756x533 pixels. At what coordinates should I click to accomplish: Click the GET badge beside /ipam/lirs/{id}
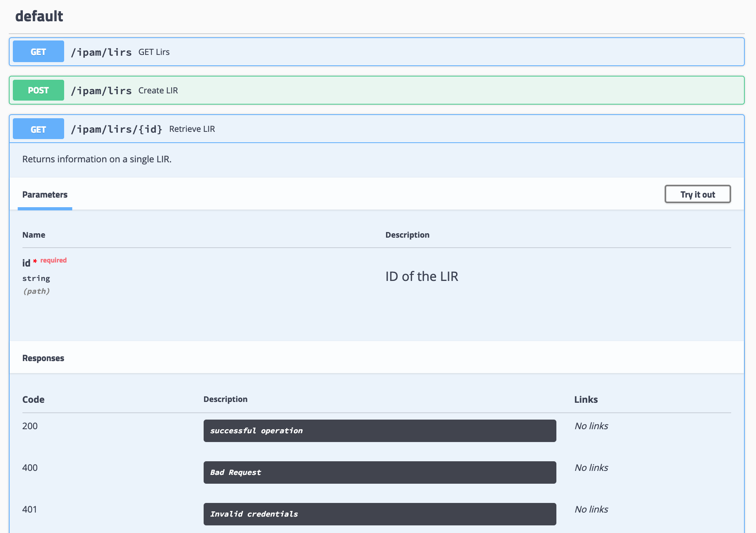point(38,129)
